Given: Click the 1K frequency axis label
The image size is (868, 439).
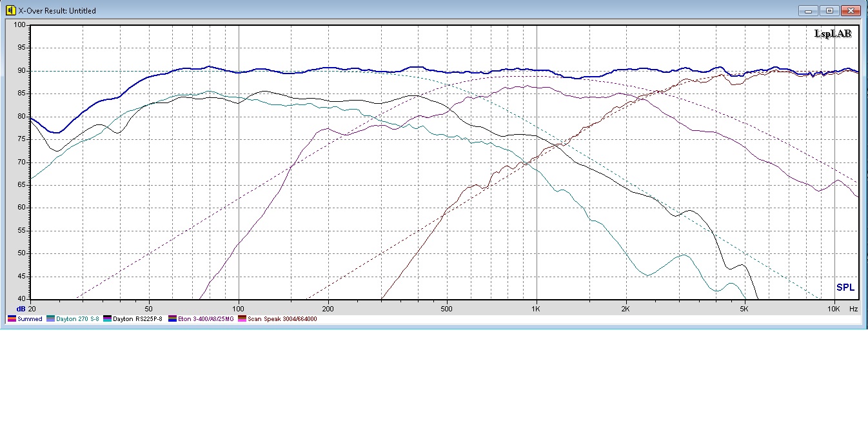Looking at the screenshot, I should pyautogui.click(x=537, y=309).
